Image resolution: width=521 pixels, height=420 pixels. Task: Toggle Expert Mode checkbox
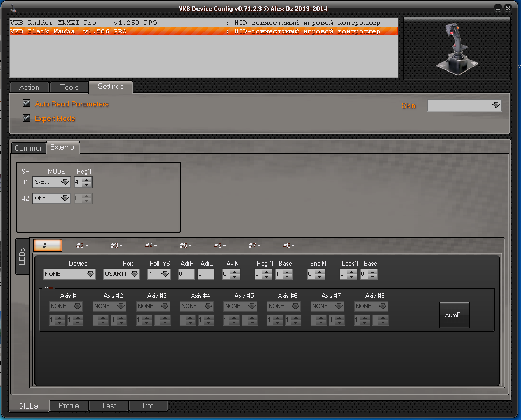26,118
